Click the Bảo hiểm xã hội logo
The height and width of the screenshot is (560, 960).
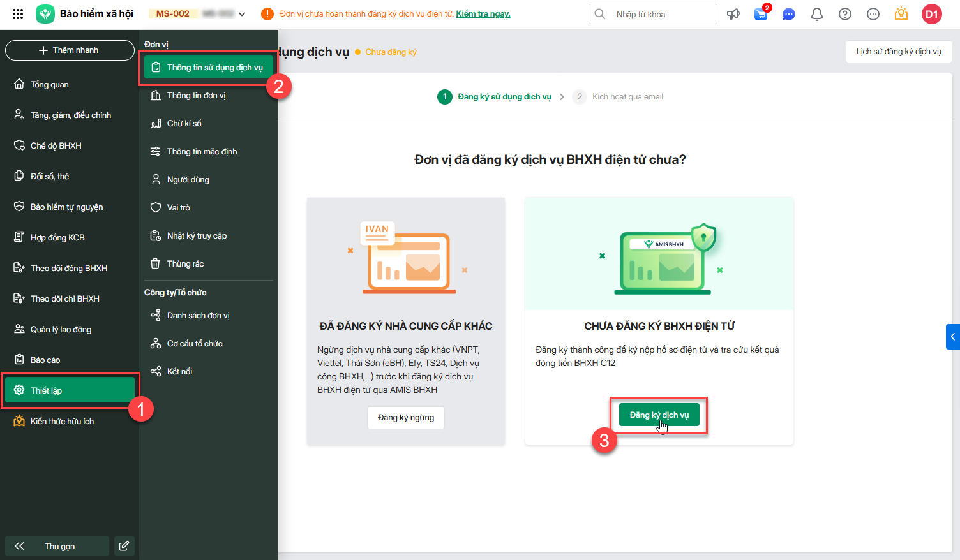(45, 14)
